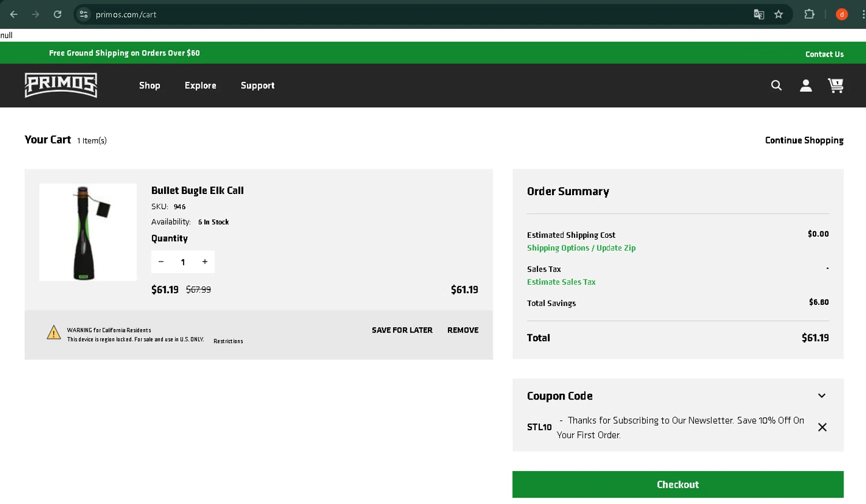The image size is (866, 504).
Task: Click the Primos logo
Action: tap(61, 85)
